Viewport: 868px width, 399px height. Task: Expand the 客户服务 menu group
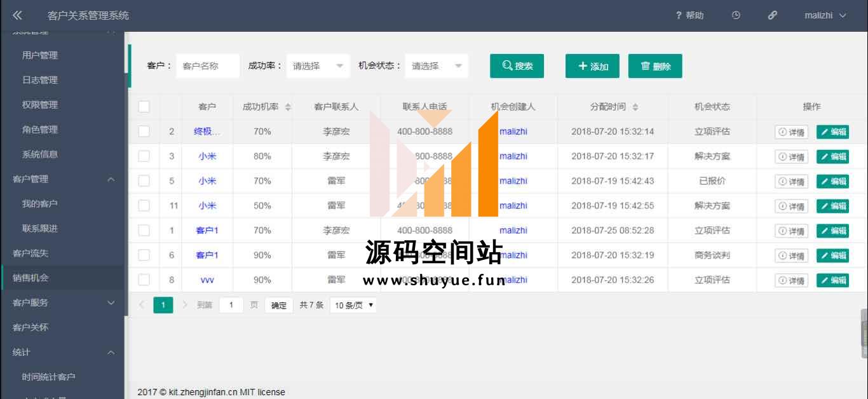62,302
